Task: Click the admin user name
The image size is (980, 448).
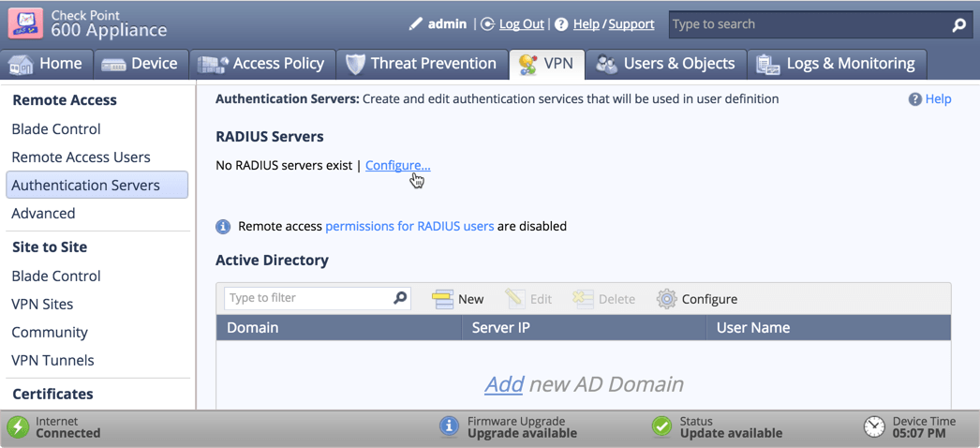Action: (448, 24)
